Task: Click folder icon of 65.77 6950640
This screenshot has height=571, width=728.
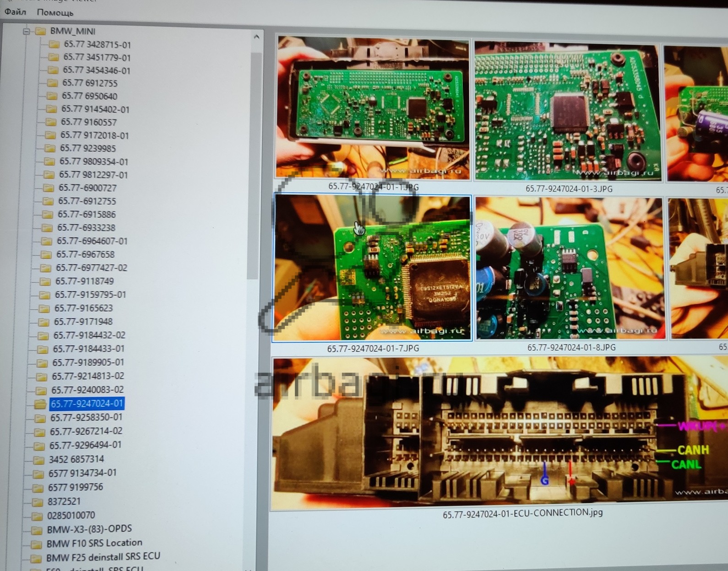Action: (x=52, y=96)
